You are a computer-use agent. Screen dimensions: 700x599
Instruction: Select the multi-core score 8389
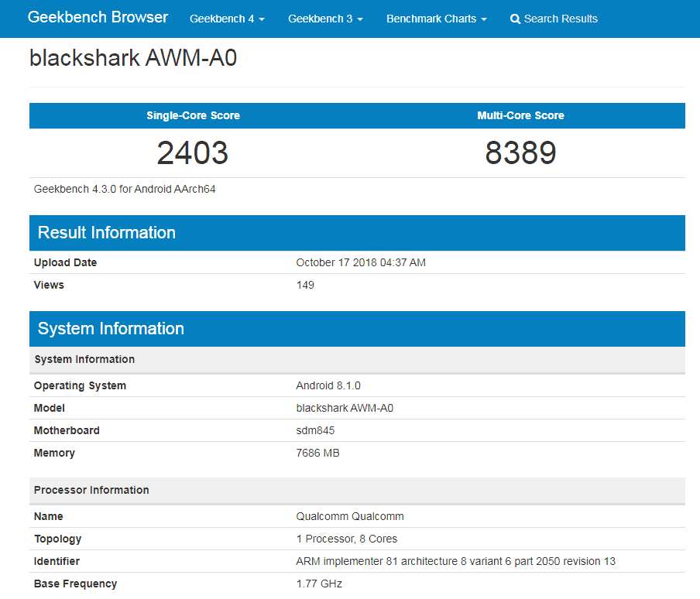click(x=520, y=153)
